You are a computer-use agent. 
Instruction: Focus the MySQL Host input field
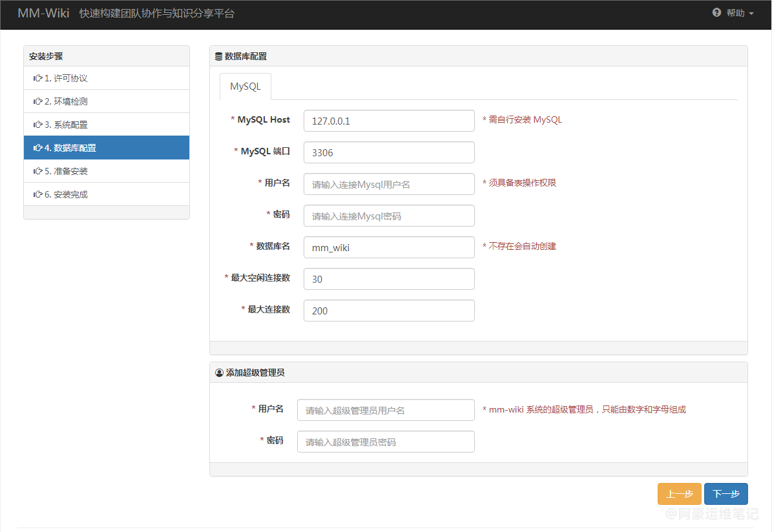point(389,121)
